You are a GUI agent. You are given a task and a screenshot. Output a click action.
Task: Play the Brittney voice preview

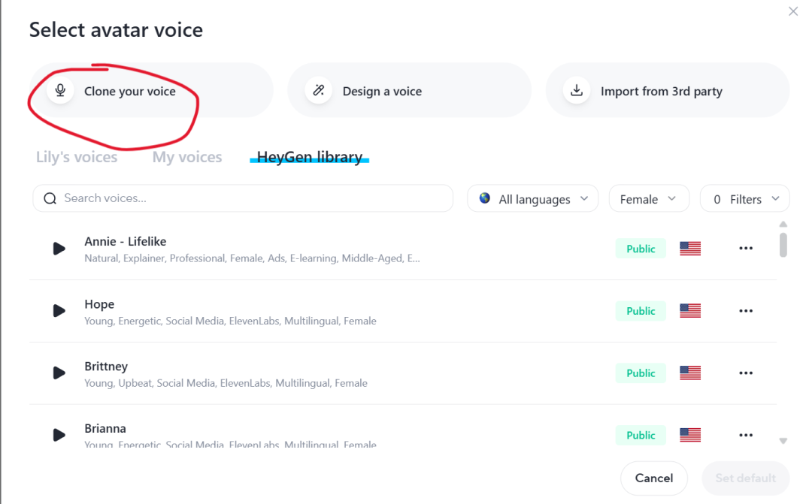coord(59,373)
